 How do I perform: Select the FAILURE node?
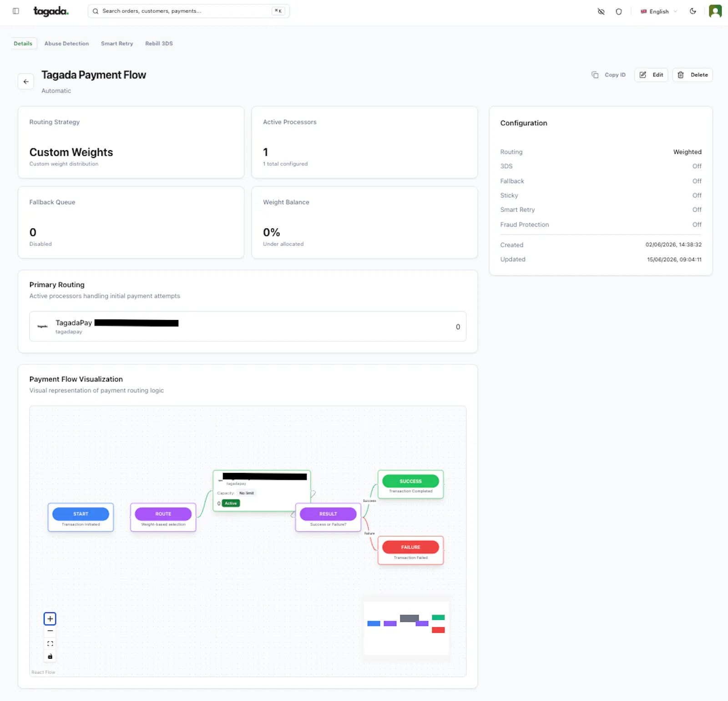coord(410,550)
